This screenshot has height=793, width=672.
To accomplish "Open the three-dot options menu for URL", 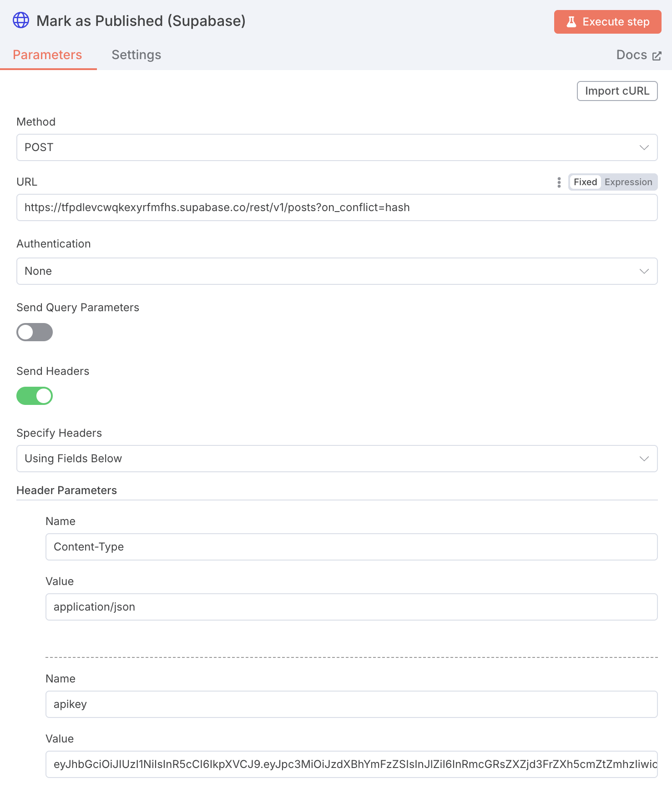I will coord(559,182).
